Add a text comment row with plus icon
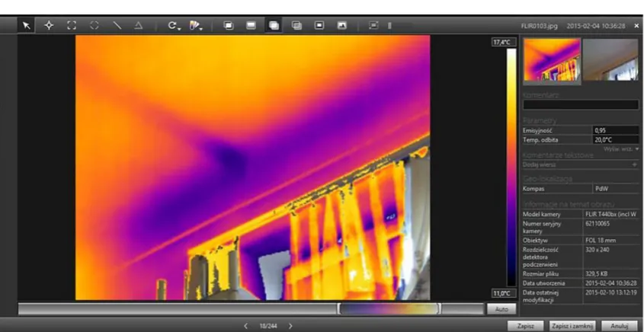This screenshot has width=644, height=332. [x=635, y=164]
